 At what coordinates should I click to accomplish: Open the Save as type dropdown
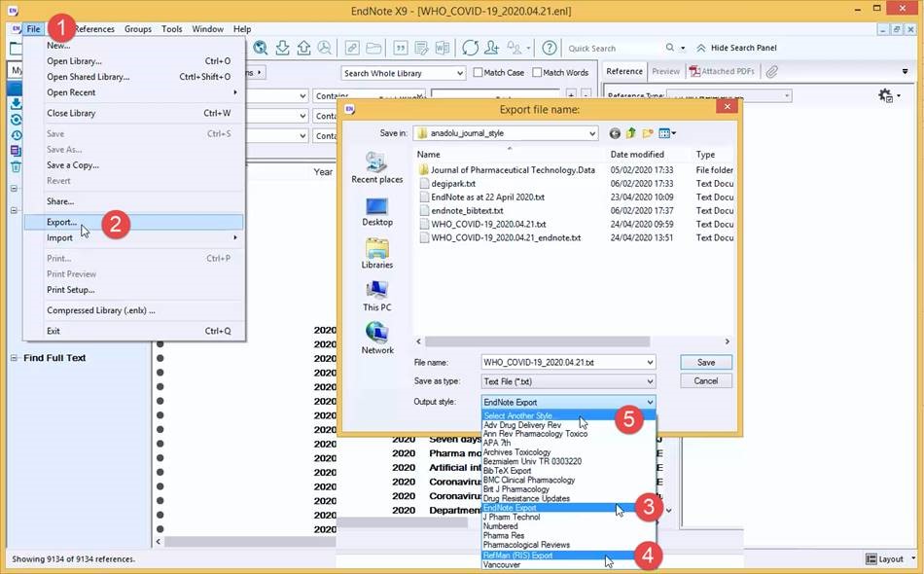[x=650, y=381]
